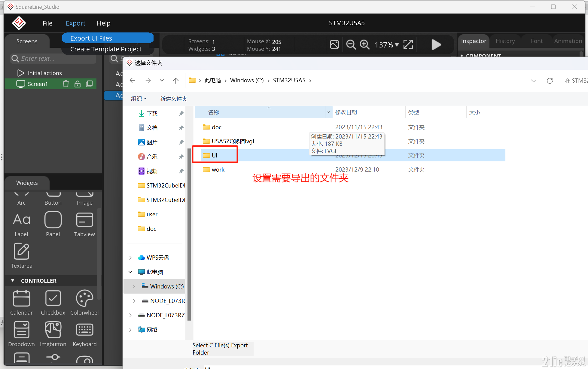
Task: Select the Checkbox widget
Action: pos(53,302)
